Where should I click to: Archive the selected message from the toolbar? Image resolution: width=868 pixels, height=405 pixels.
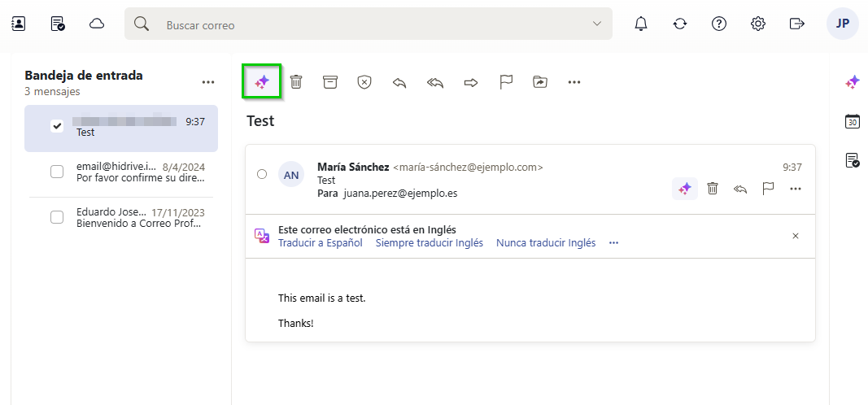329,82
